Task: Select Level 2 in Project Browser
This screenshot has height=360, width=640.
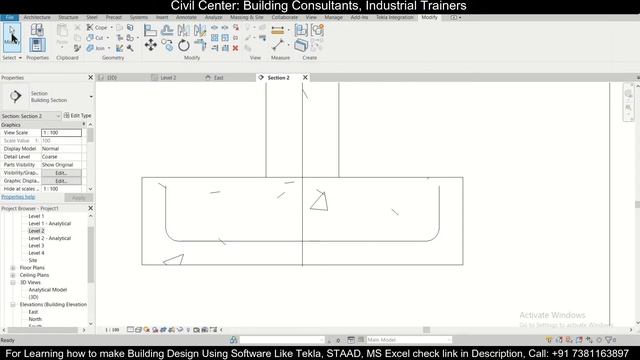Action: pyautogui.click(x=36, y=231)
